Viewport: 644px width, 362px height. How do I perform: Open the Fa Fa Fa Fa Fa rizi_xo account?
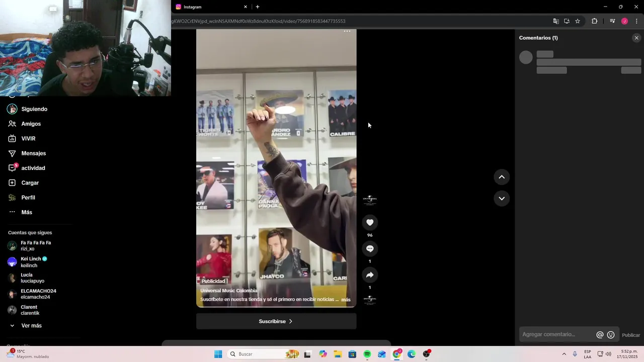tap(35, 246)
